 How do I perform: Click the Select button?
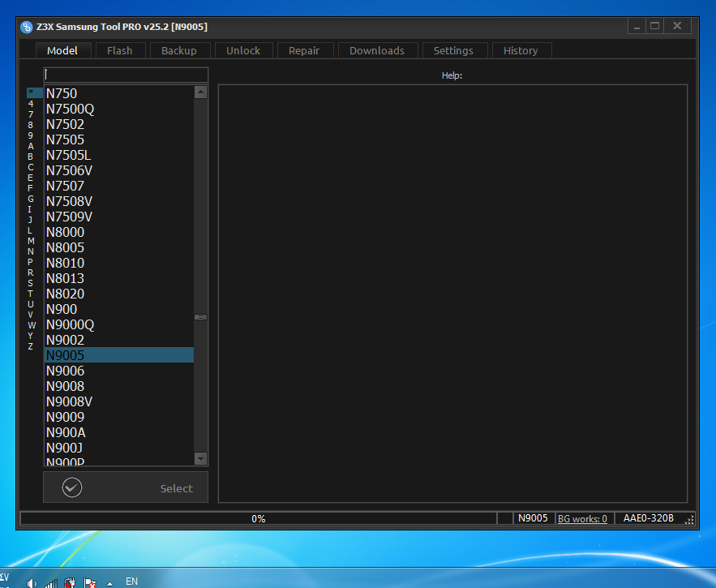pyautogui.click(x=126, y=487)
